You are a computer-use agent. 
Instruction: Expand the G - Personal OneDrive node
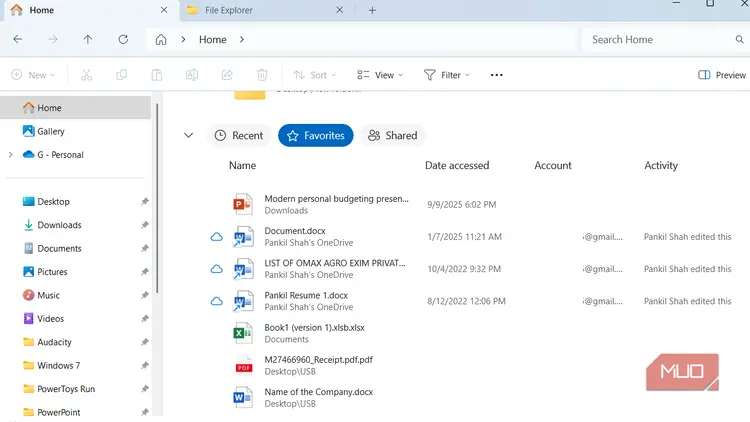[11, 155]
